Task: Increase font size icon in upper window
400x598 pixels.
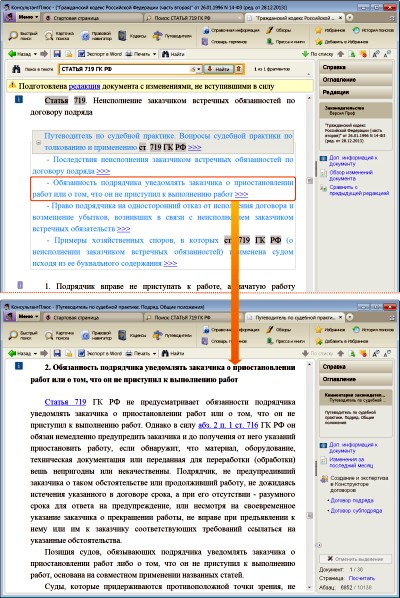Action: coord(376,54)
